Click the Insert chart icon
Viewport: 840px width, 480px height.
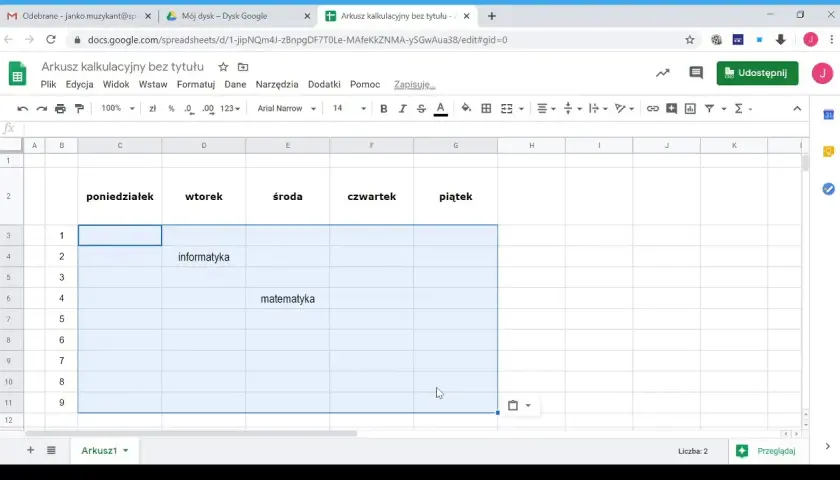[690, 109]
